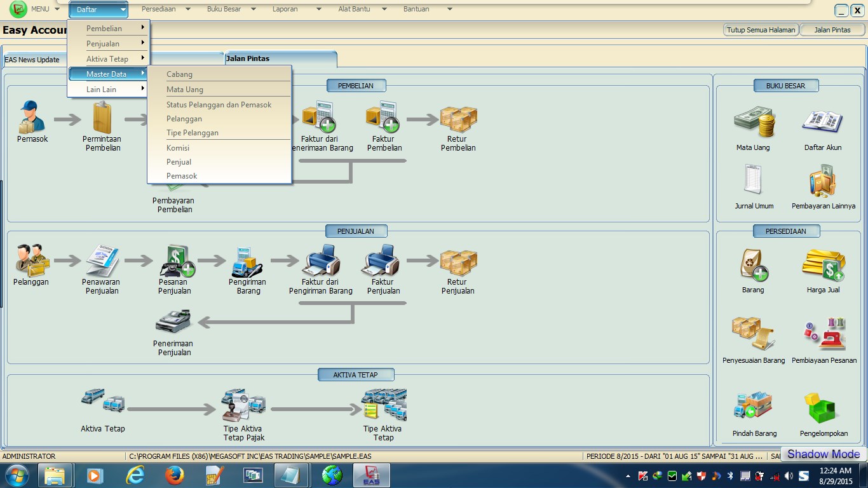The image size is (868, 488).
Task: Open Pindah Barang transfer icon
Action: (x=753, y=406)
